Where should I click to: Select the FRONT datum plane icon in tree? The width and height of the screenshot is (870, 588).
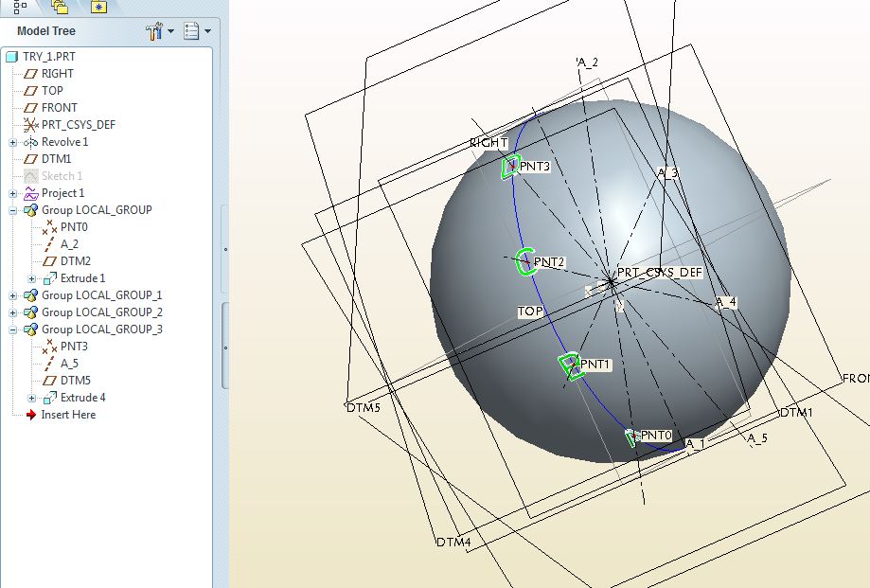click(30, 108)
